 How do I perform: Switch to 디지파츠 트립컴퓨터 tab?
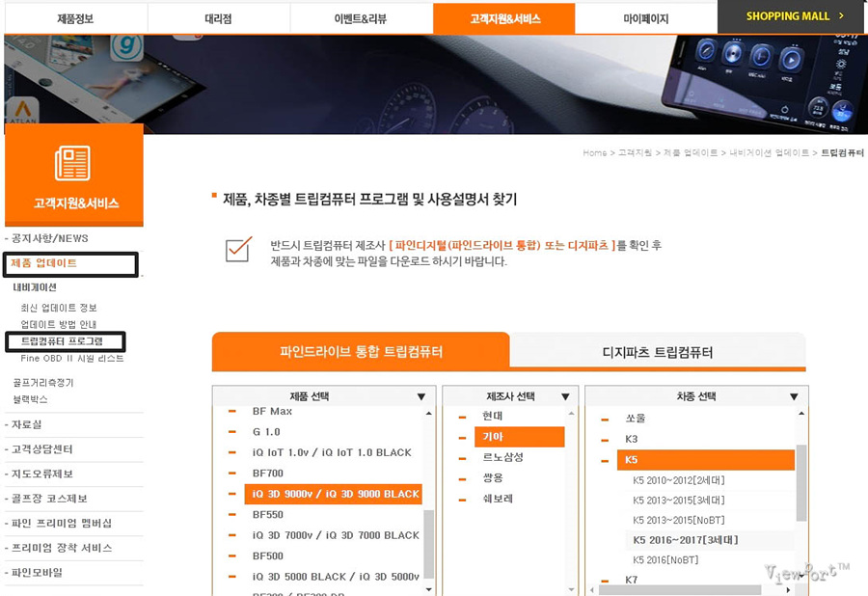[x=657, y=352]
